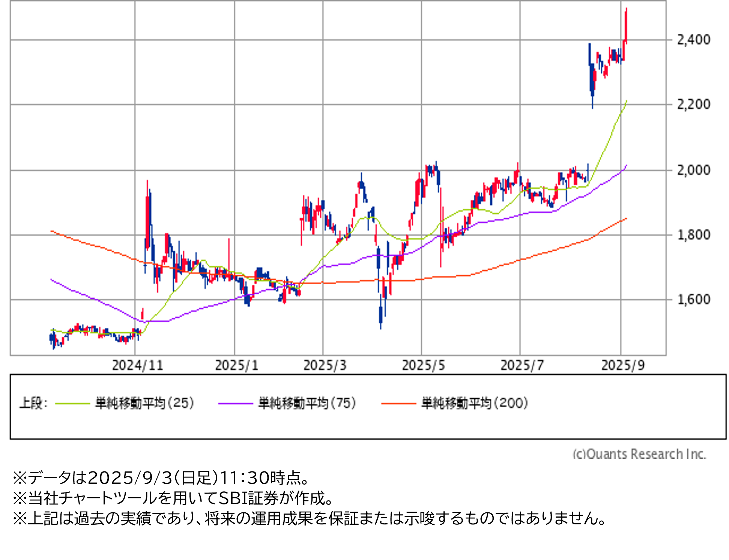Click the orange 200-day moving average legend line
The height and width of the screenshot is (560, 729).
click(398, 404)
